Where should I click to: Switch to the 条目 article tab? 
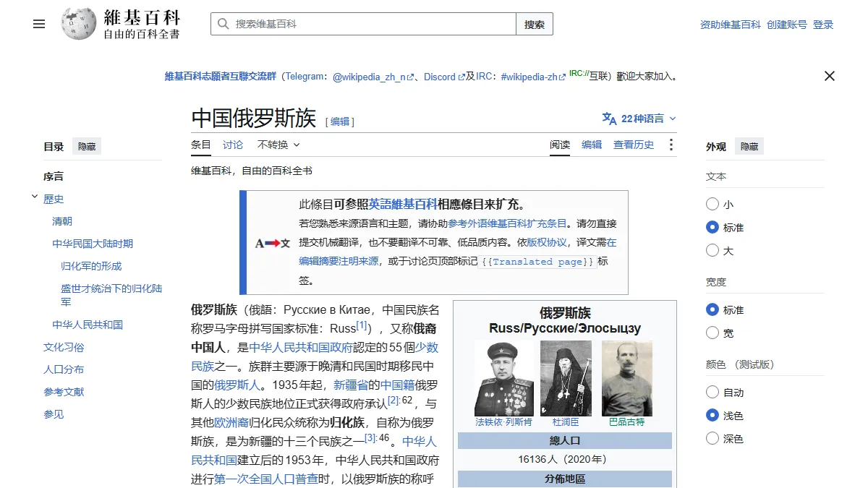[201, 145]
